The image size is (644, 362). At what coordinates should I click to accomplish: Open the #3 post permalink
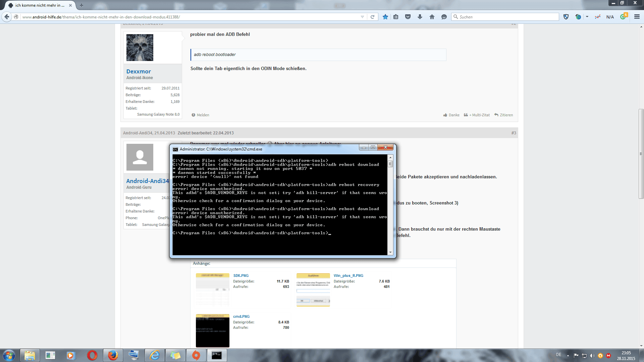point(514,133)
